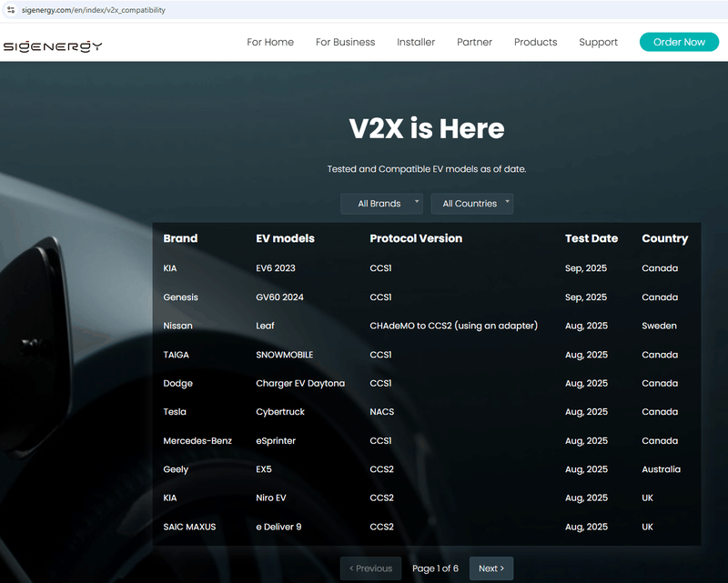Click the Sigenergy logo
Image resolution: width=728 pixels, height=583 pixels.
pos(53,46)
